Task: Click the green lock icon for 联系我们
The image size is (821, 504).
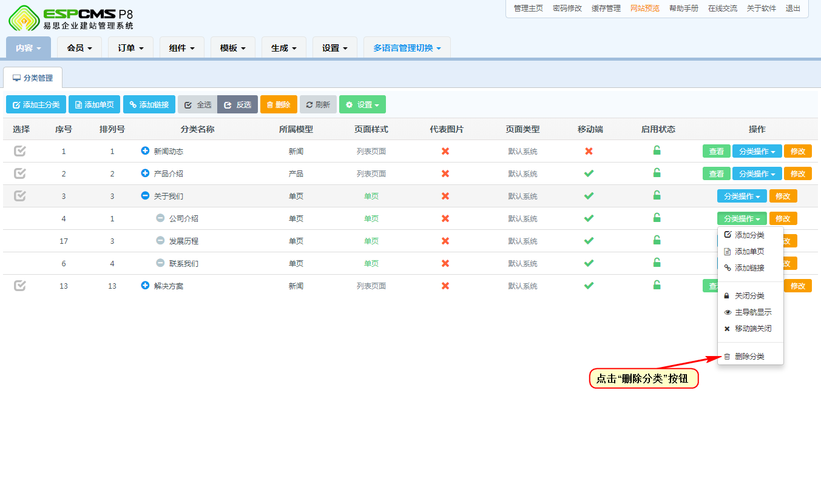Action: point(657,263)
